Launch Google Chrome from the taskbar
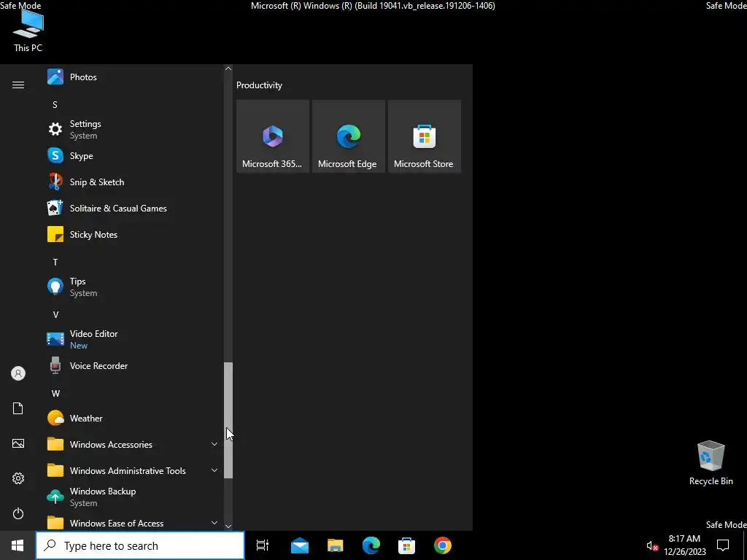 pos(443,545)
